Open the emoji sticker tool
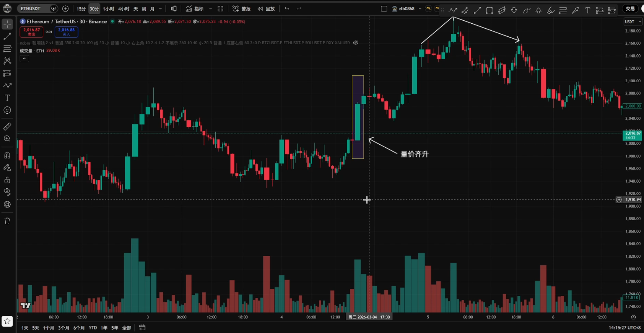Screen dimensions: 644x333 click(x=7, y=110)
